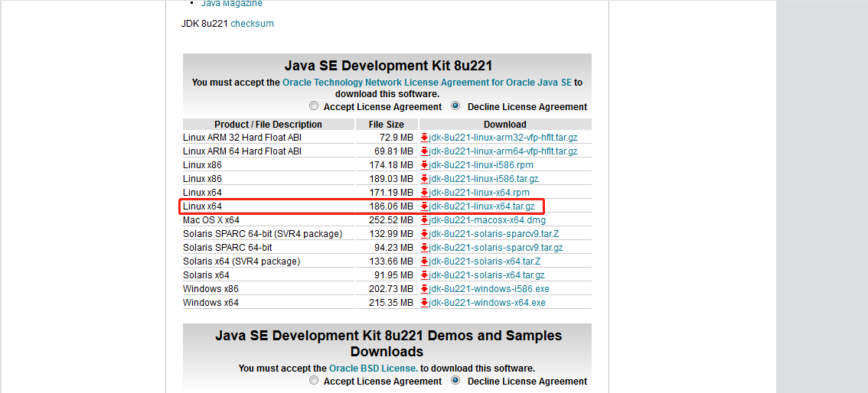
Task: Click the download arrow icon beside jdk-8u221-linux-x64.tar.gz
Action: pyautogui.click(x=425, y=206)
